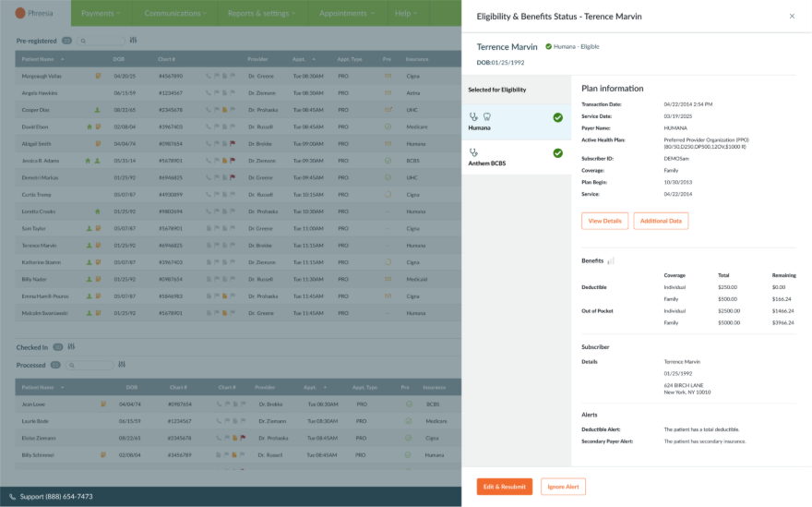Screen dimensions: 812x507
Task: Click the View Details button
Action: 604,221
